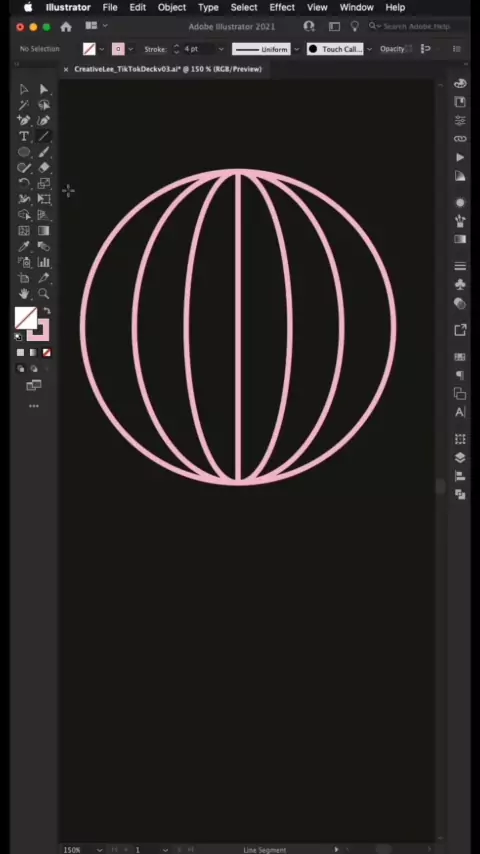Click the Opacity link

click(392, 49)
